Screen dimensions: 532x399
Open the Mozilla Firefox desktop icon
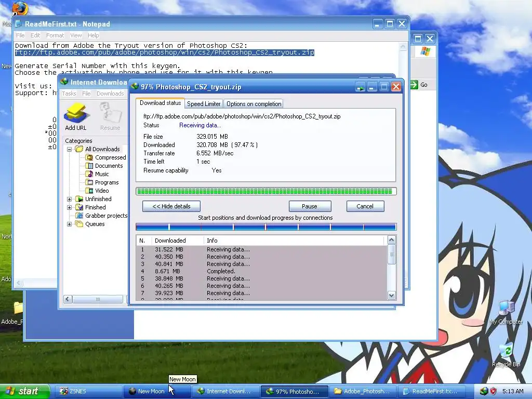pyautogui.click(x=20, y=8)
